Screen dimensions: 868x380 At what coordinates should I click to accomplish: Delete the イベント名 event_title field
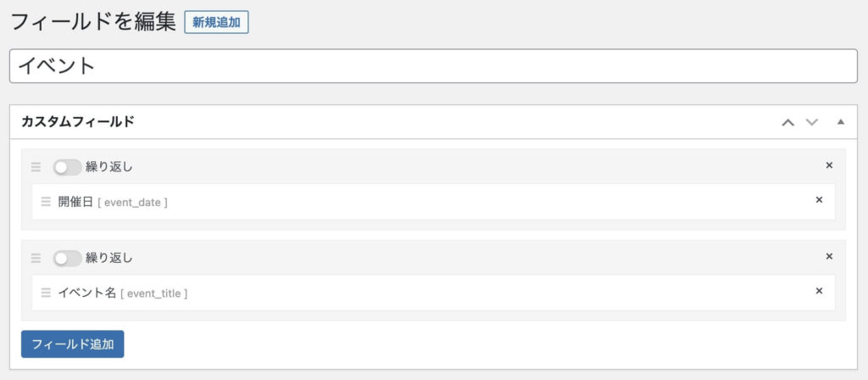coord(819,291)
